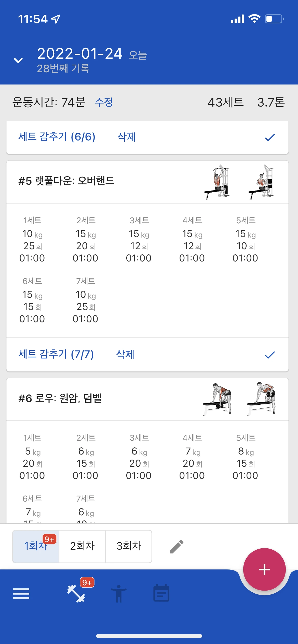The height and width of the screenshot is (644, 298).
Task: Tap the red plus add button
Action: 264,569
